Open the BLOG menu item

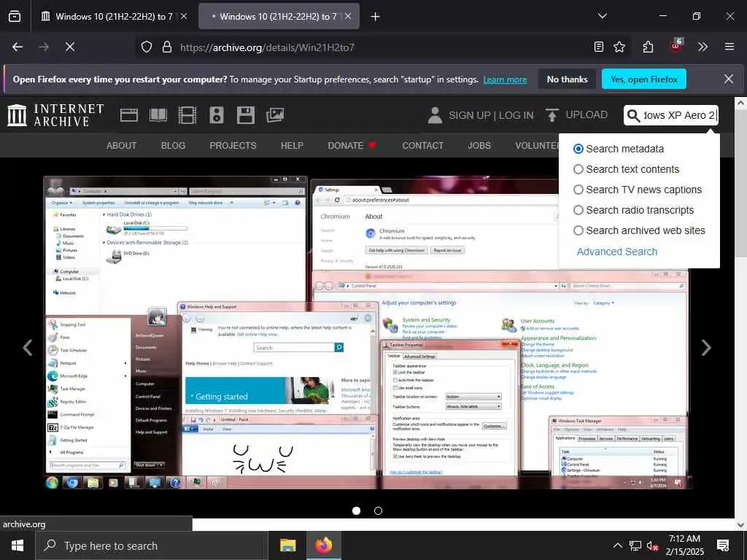pos(173,146)
